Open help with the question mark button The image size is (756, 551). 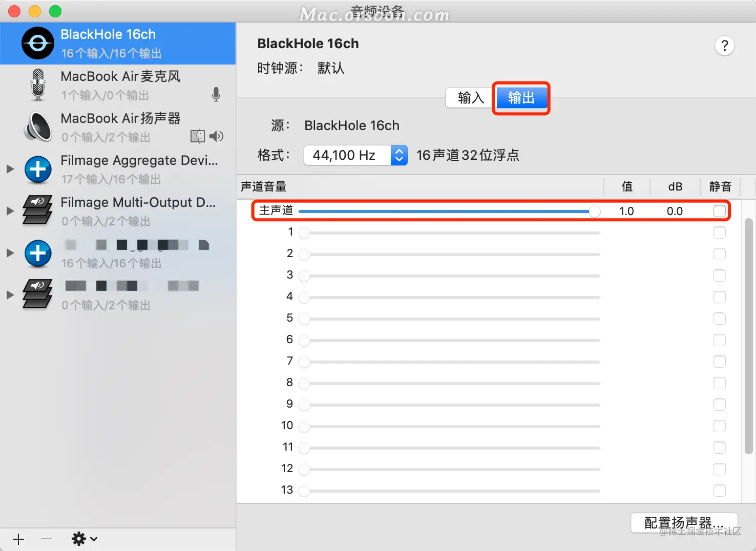[725, 46]
